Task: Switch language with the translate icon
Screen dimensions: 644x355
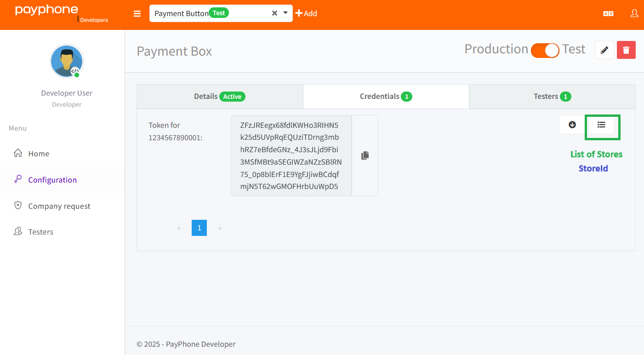Action: tap(608, 14)
